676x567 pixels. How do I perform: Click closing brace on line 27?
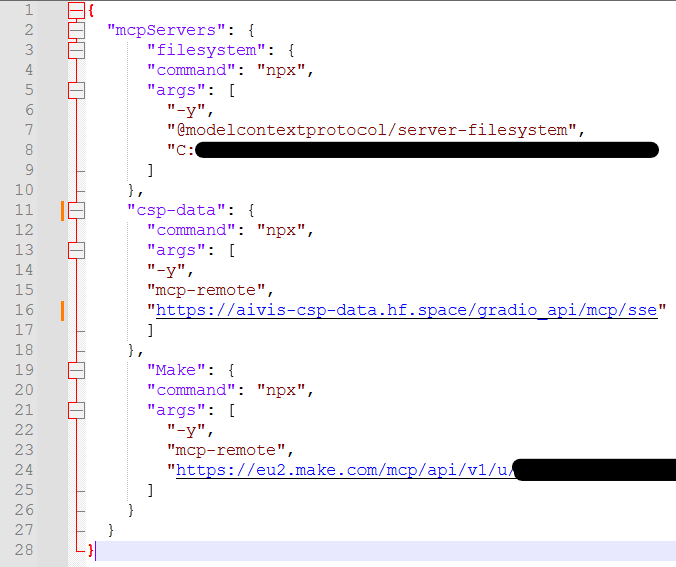(111, 530)
